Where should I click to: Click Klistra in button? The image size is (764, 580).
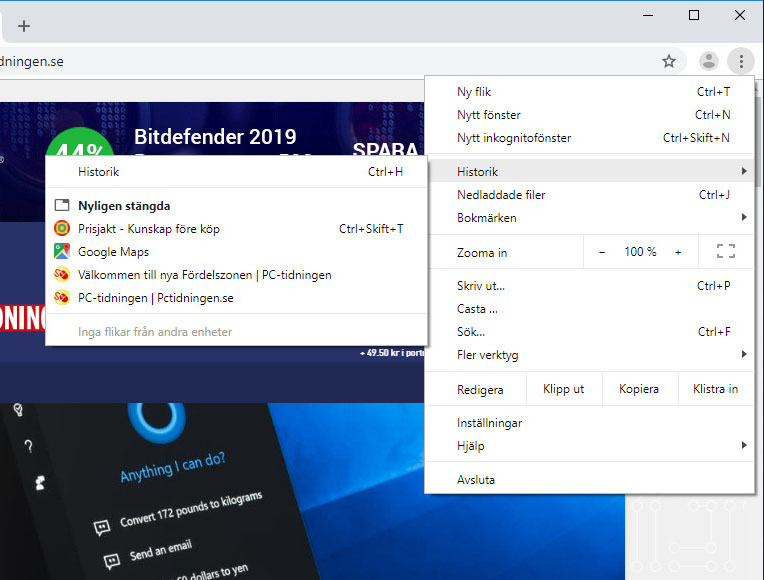715,389
